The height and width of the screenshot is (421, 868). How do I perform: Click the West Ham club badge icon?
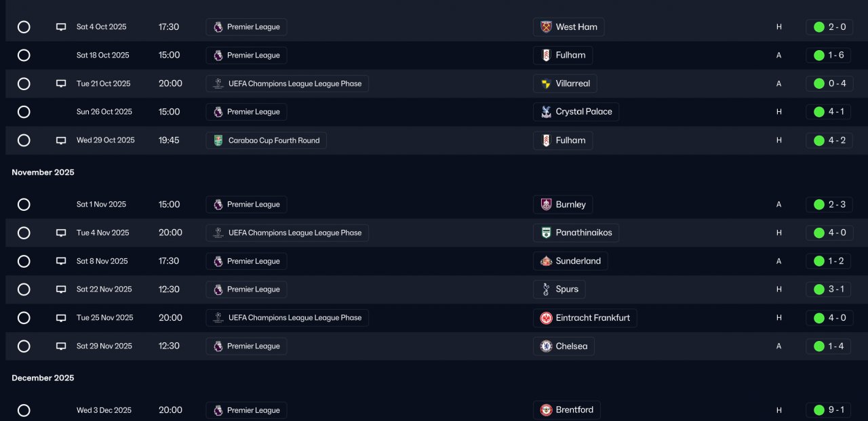click(546, 27)
